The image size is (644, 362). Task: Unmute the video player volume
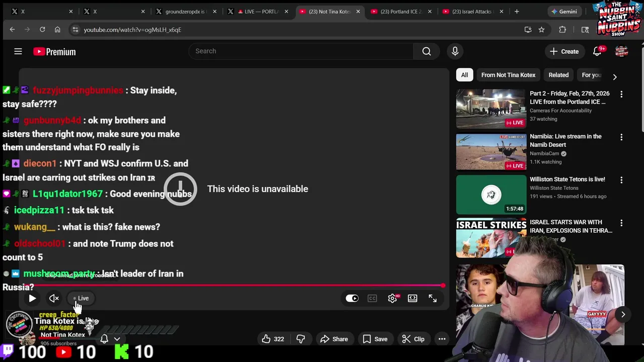click(x=54, y=299)
